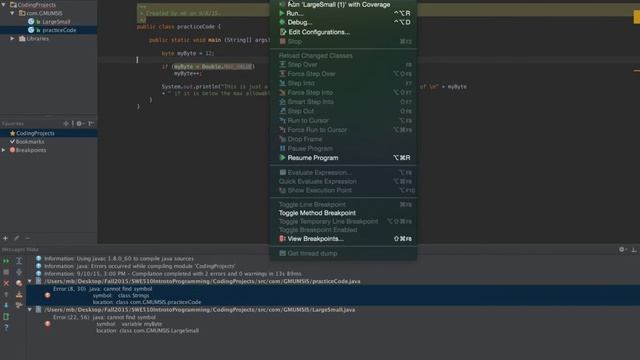
Task: Click the Bookmarks checkmark icon
Action: 12,142
